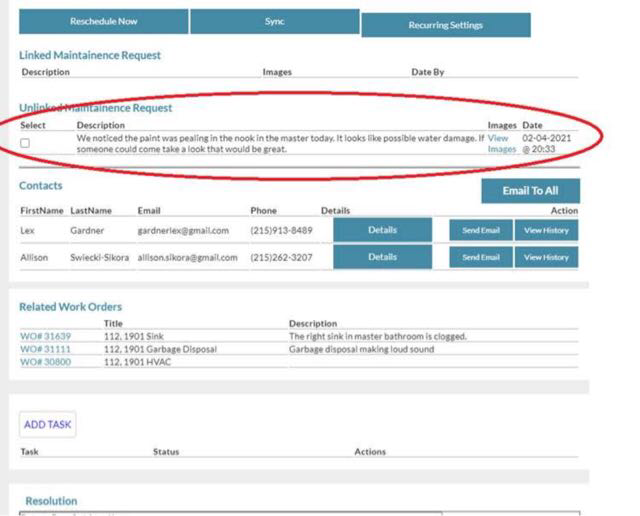Open View Images link for paint request
Image resolution: width=640 pixels, height=516 pixels.
[501, 143]
